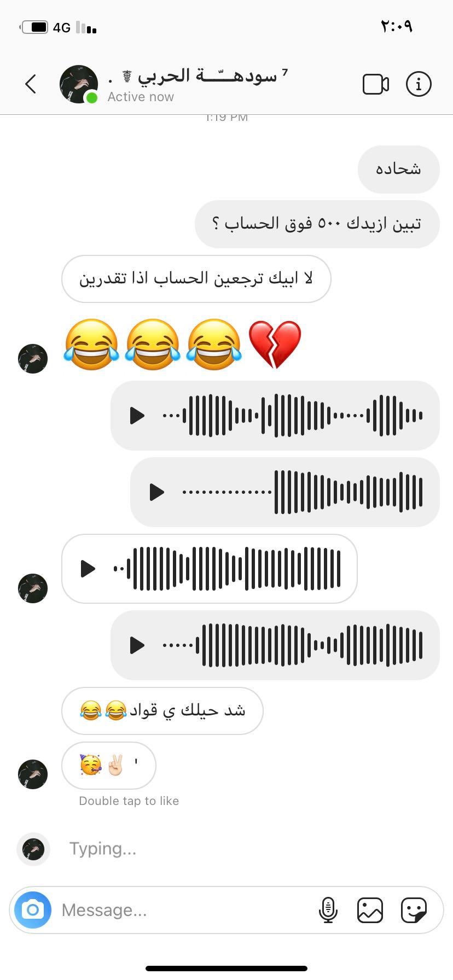Open contact's profile picture in header

(x=78, y=84)
